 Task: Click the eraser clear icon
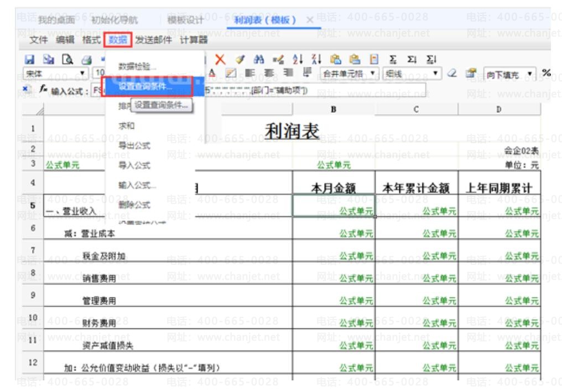tap(452, 74)
